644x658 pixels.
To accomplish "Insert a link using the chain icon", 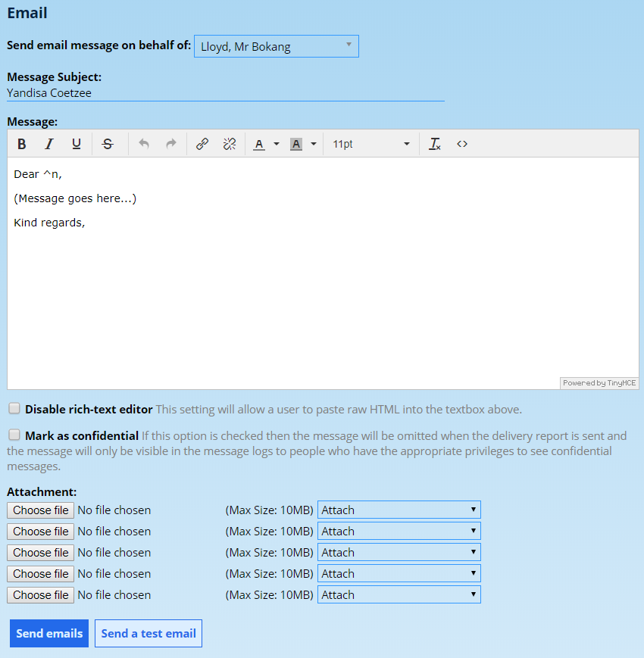I will pos(202,144).
